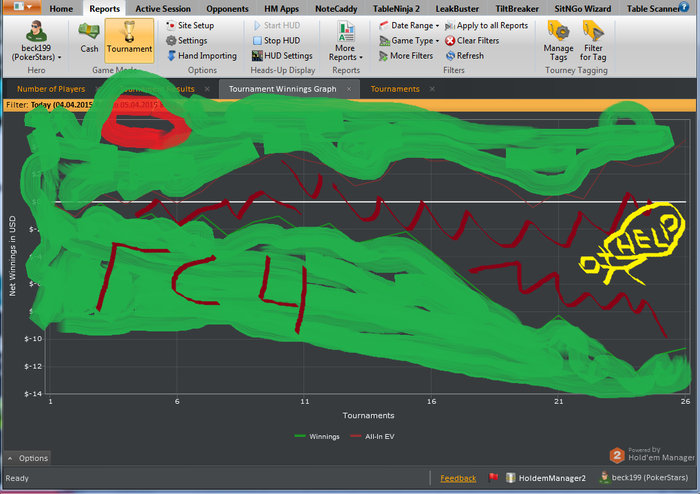
Task: Expand the Date Range dropdown arrow
Action: (438, 26)
